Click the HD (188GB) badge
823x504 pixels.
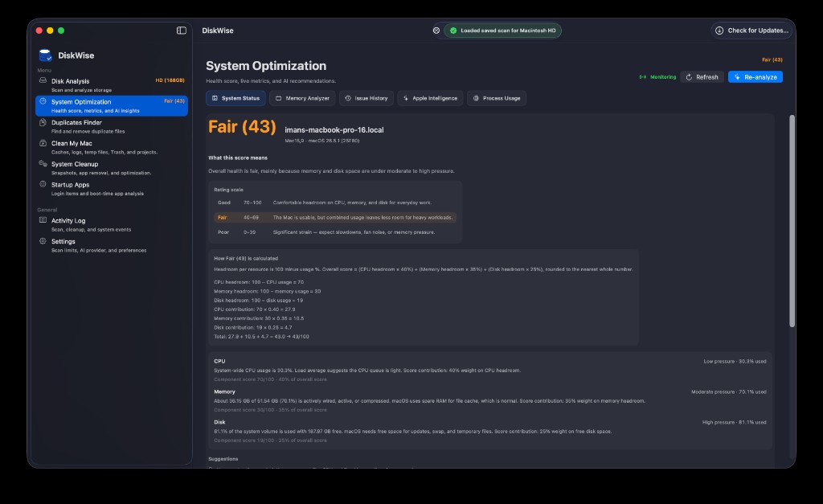170,80
